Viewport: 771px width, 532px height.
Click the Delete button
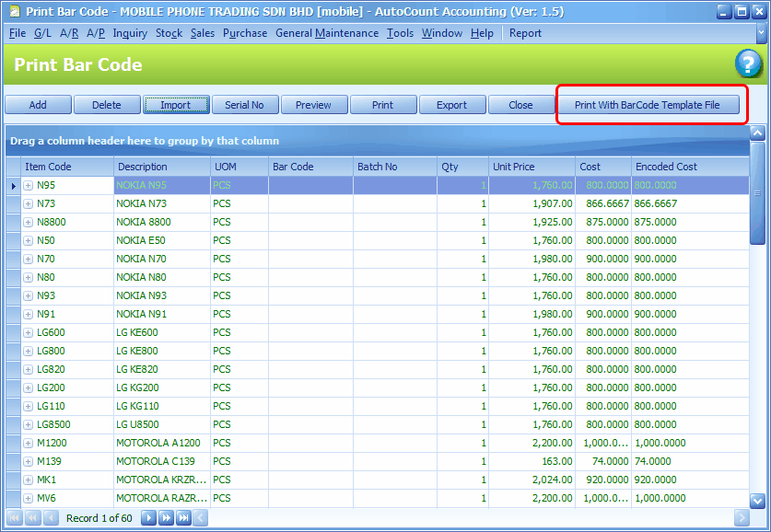click(x=107, y=105)
